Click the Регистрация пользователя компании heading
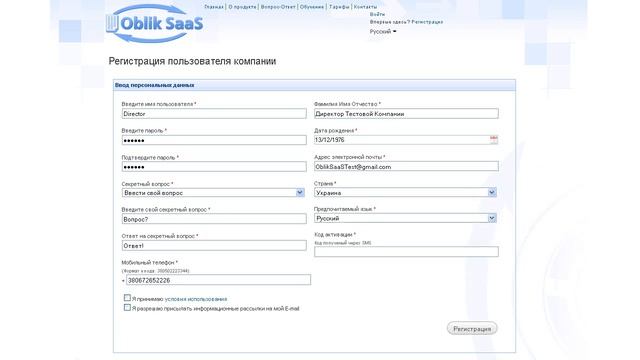 [192, 61]
